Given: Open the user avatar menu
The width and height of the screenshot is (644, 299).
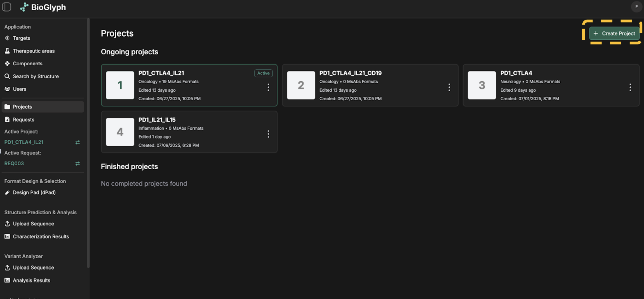Looking at the screenshot, I should 636,7.
